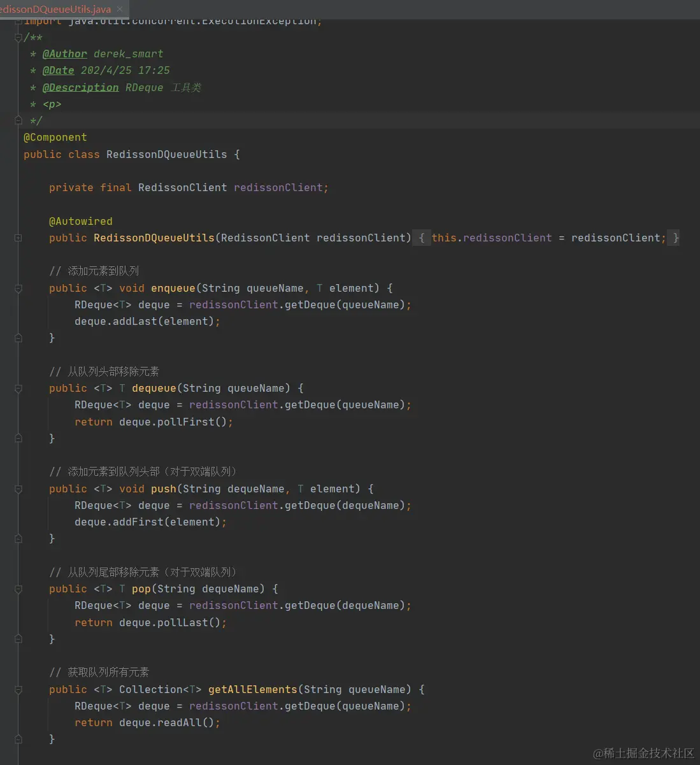700x765 pixels.
Task: Collapse the dequeue method fold
Action: coord(18,388)
